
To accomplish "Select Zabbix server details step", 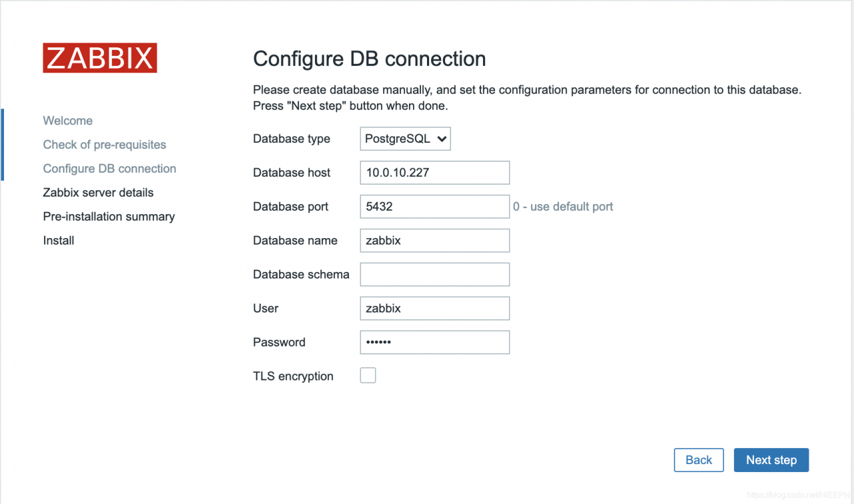I will click(98, 193).
